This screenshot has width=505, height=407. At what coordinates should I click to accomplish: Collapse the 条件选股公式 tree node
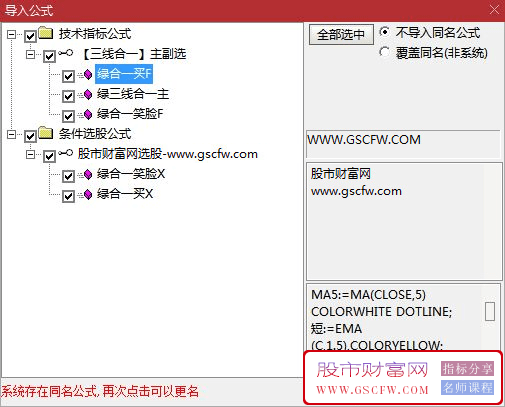pyautogui.click(x=12, y=134)
